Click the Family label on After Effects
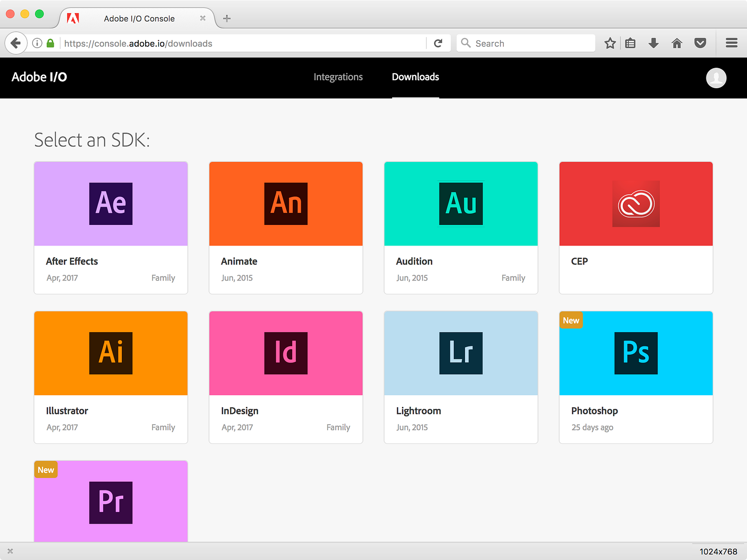This screenshot has width=747, height=560. pyautogui.click(x=163, y=278)
